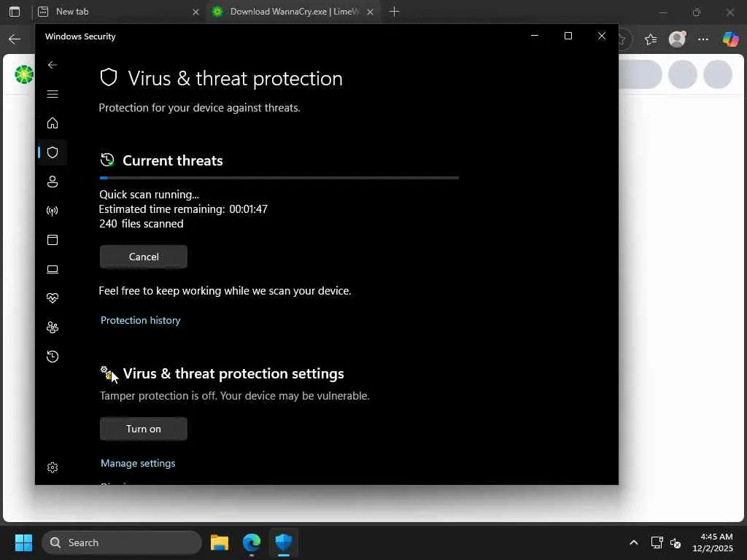The image size is (747, 560).
Task: Open File Explorer from the taskbar
Action: 220,542
